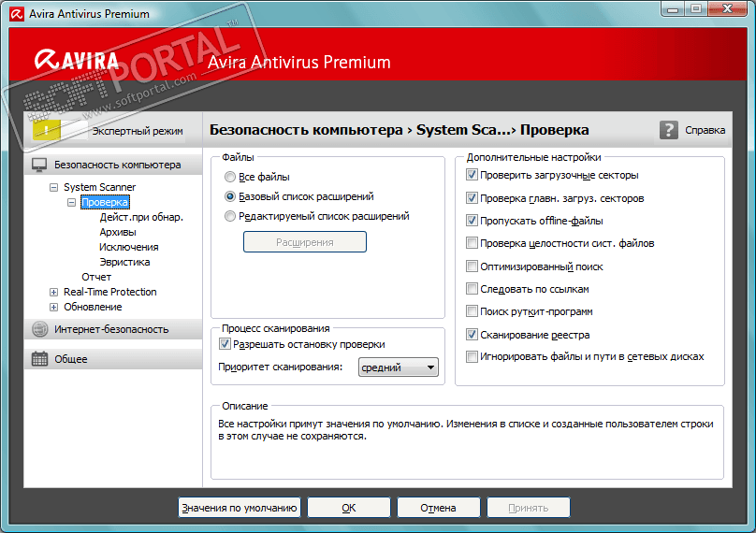Open the Общее section
Viewport: 756px width, 533px height.
(x=113, y=359)
